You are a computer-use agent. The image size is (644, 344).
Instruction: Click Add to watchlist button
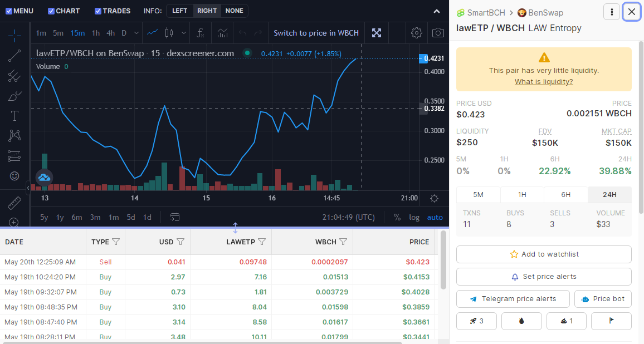pos(544,254)
